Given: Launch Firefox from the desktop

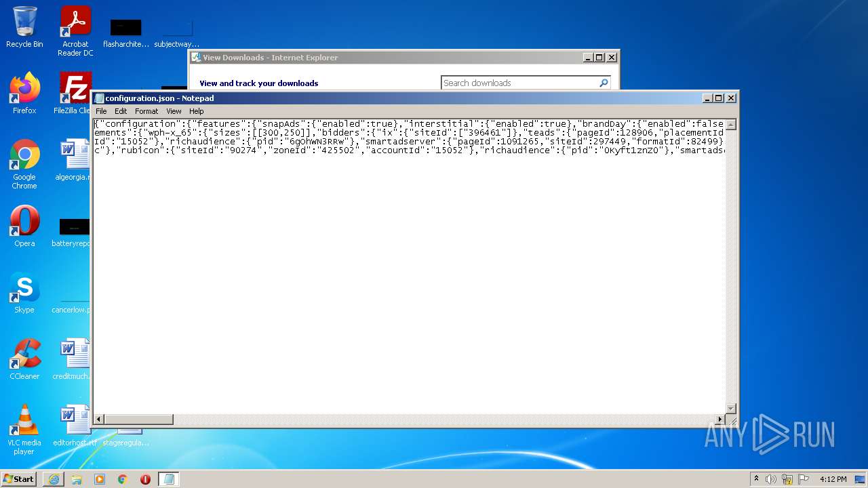Looking at the screenshot, I should 24,93.
